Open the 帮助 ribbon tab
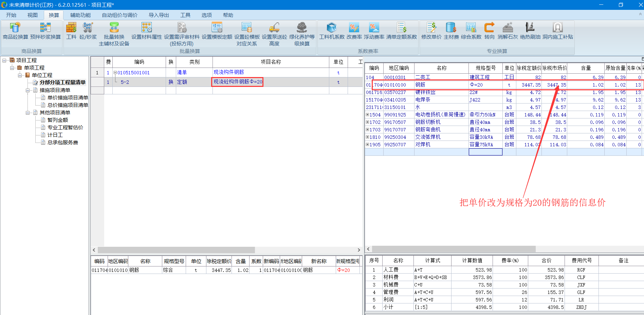Viewport: 644px width, 315px height. pos(228,15)
